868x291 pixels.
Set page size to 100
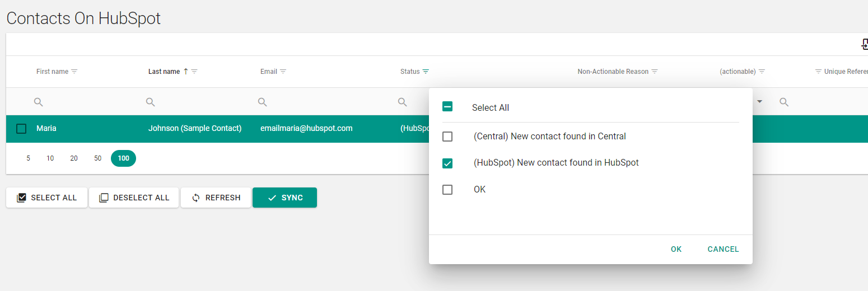(123, 158)
